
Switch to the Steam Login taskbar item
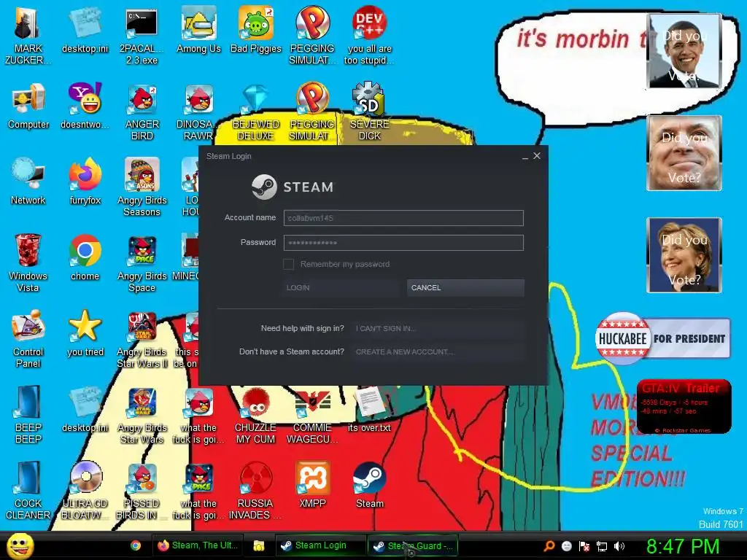click(320, 545)
